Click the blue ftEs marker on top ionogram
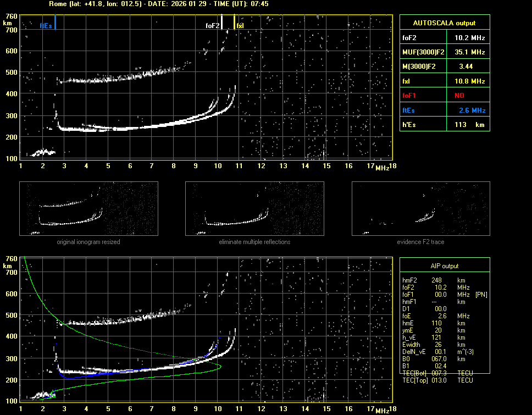532x415 pixels. point(55,22)
